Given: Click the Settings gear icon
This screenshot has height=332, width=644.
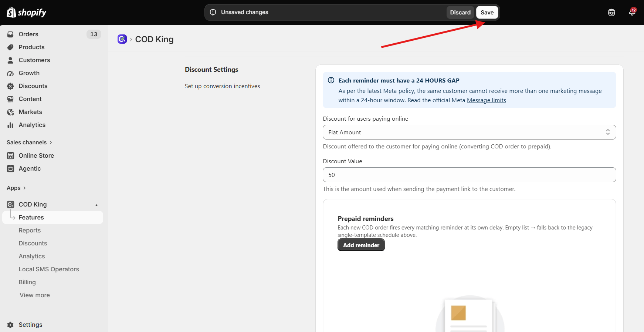Looking at the screenshot, I should [x=10, y=325].
